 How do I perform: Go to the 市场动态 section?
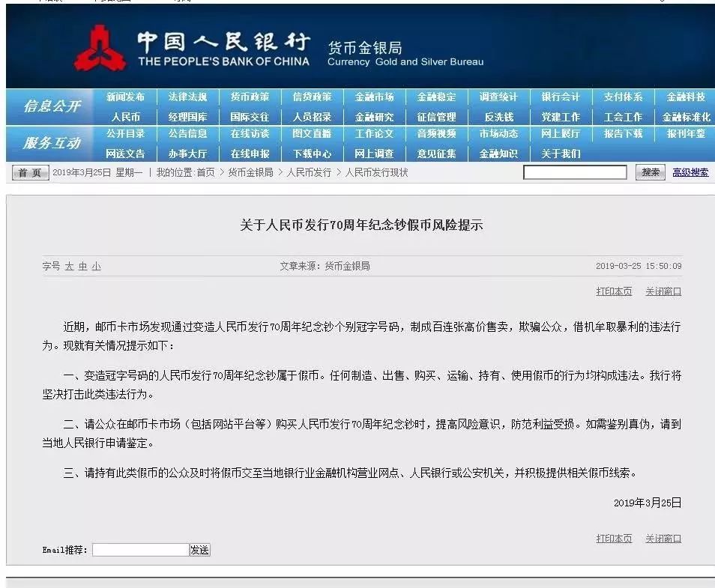[x=498, y=133]
